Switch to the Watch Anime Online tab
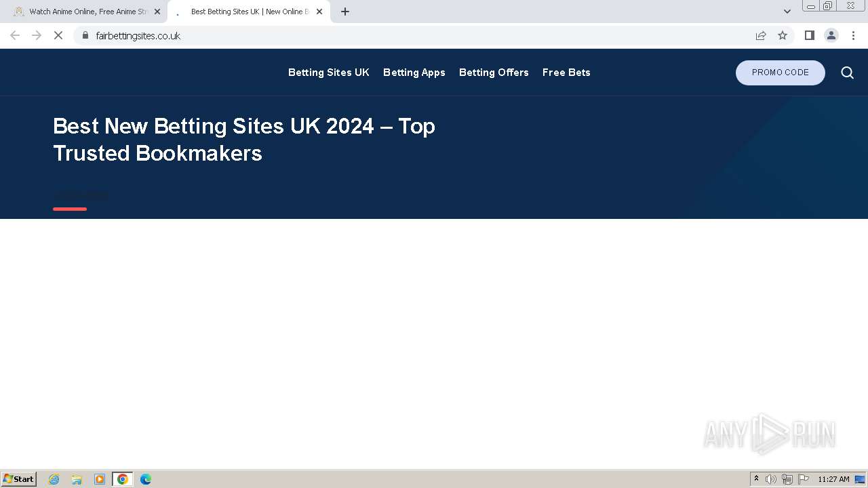 pos(85,12)
